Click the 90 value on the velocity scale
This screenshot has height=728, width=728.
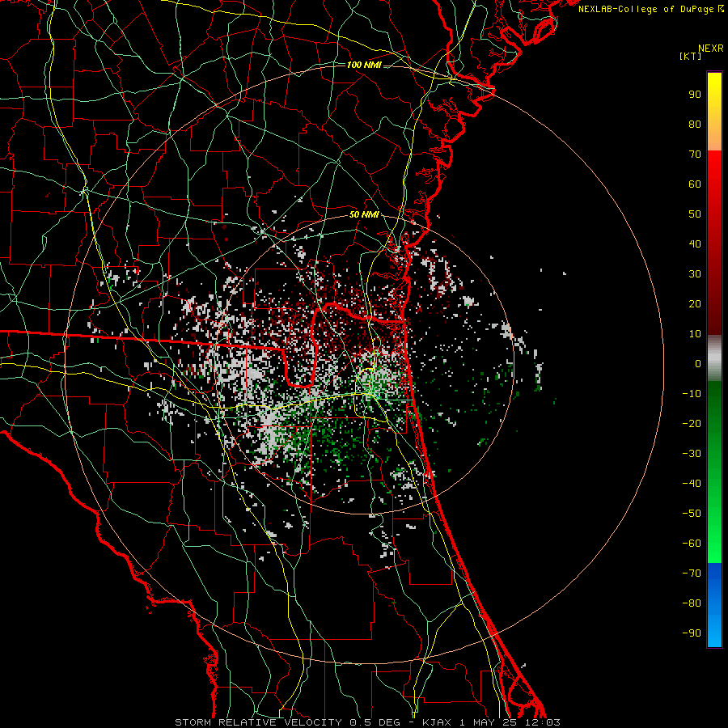click(x=695, y=95)
